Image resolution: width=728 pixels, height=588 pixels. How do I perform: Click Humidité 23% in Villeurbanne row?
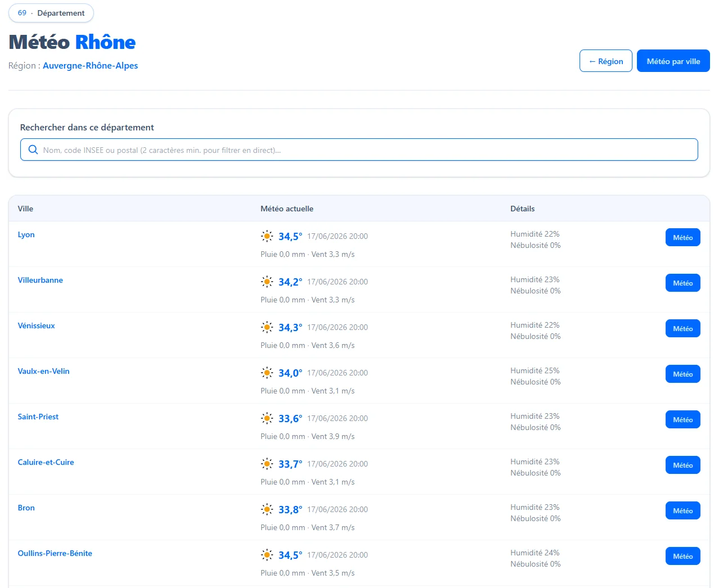pyautogui.click(x=535, y=279)
